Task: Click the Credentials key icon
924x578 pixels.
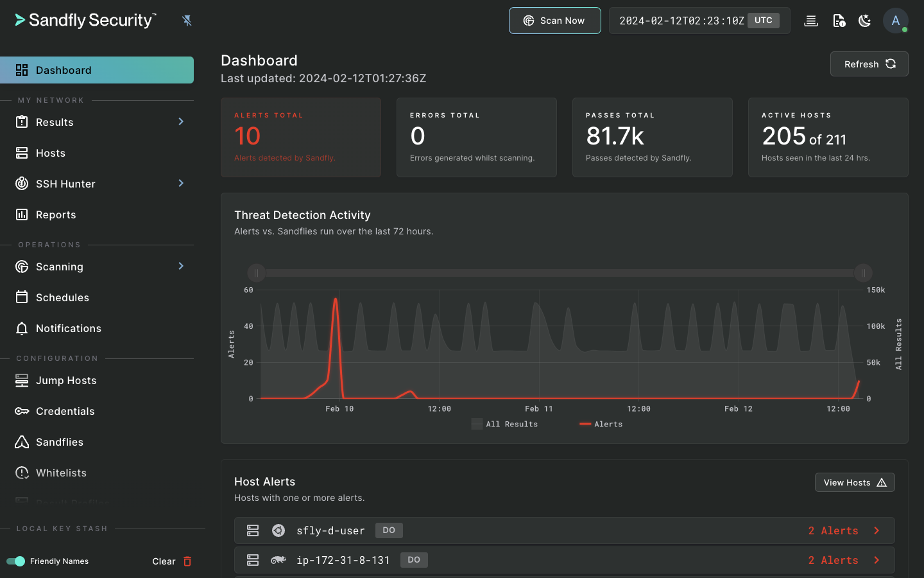Action: point(22,411)
